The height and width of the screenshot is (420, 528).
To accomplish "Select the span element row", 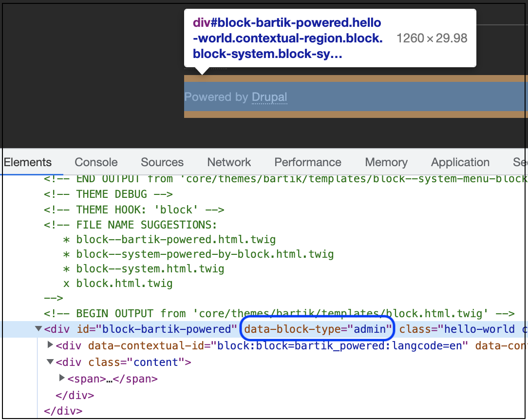I will point(113,379).
